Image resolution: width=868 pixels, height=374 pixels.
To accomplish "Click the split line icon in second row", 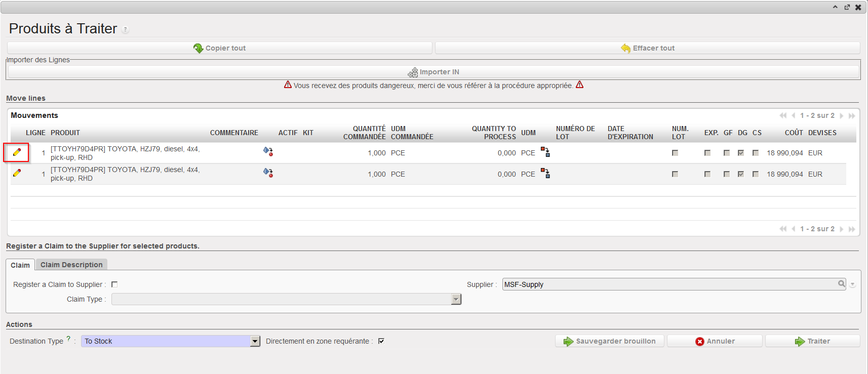I will 545,173.
